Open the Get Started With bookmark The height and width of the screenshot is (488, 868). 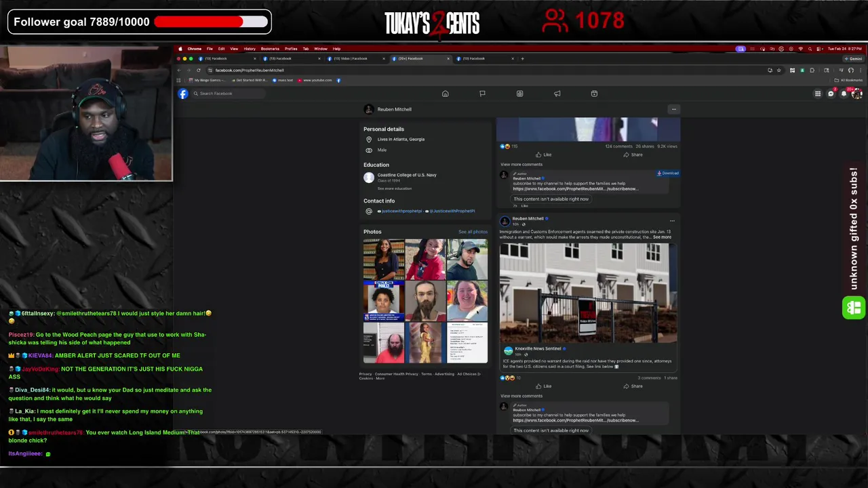[248, 80]
